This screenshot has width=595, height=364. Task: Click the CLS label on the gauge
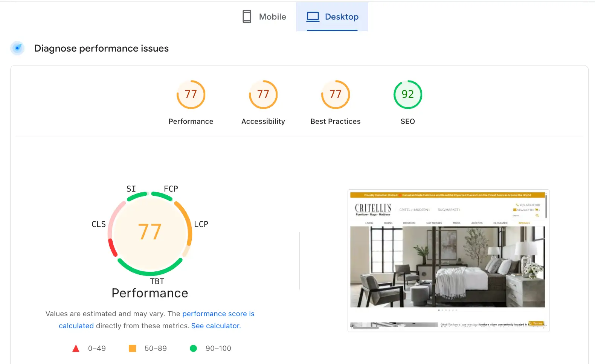click(x=99, y=224)
